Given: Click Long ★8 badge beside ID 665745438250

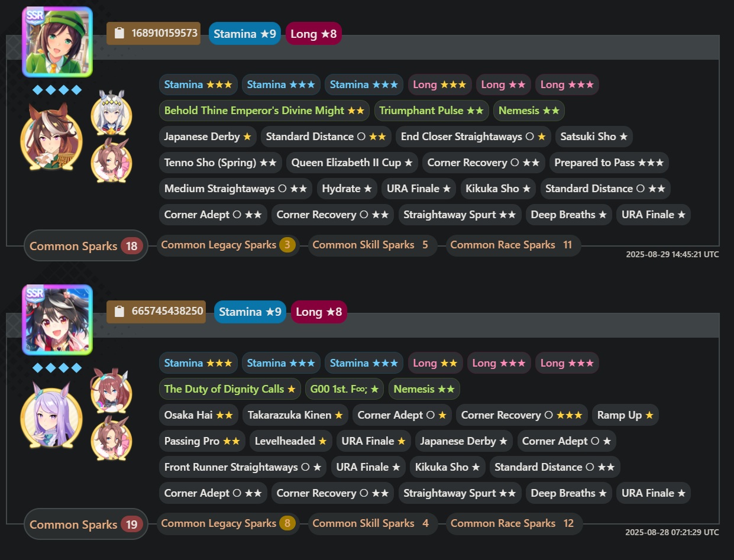Looking at the screenshot, I should tap(319, 312).
